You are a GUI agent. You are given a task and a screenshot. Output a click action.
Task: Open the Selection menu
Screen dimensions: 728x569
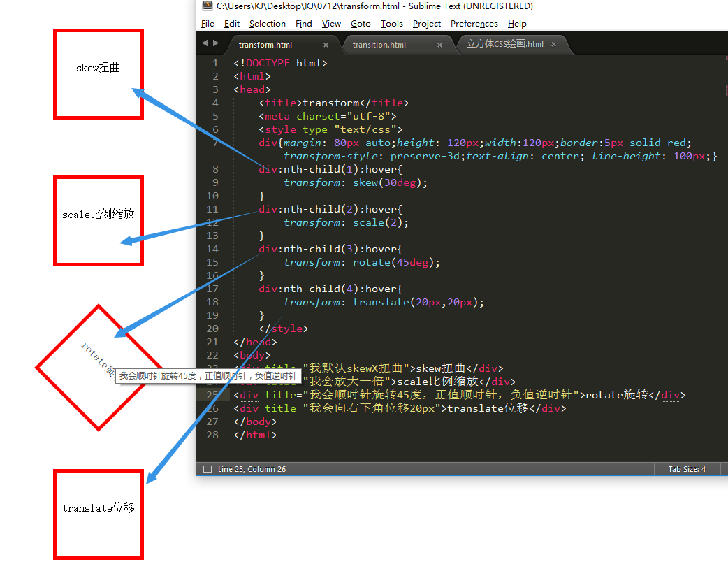[x=268, y=24]
